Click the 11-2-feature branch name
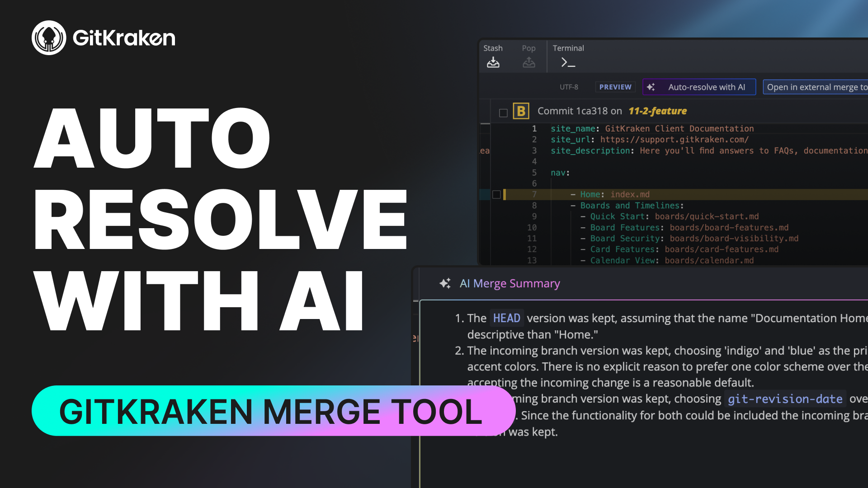 click(657, 111)
